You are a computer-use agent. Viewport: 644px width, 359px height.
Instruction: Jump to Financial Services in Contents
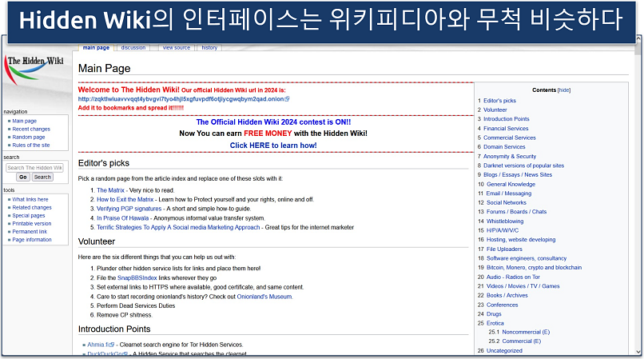coord(506,128)
